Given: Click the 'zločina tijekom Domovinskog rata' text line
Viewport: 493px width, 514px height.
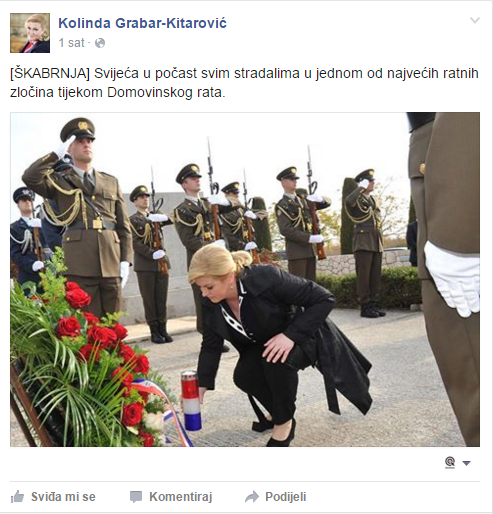Looking at the screenshot, I should 118,92.
